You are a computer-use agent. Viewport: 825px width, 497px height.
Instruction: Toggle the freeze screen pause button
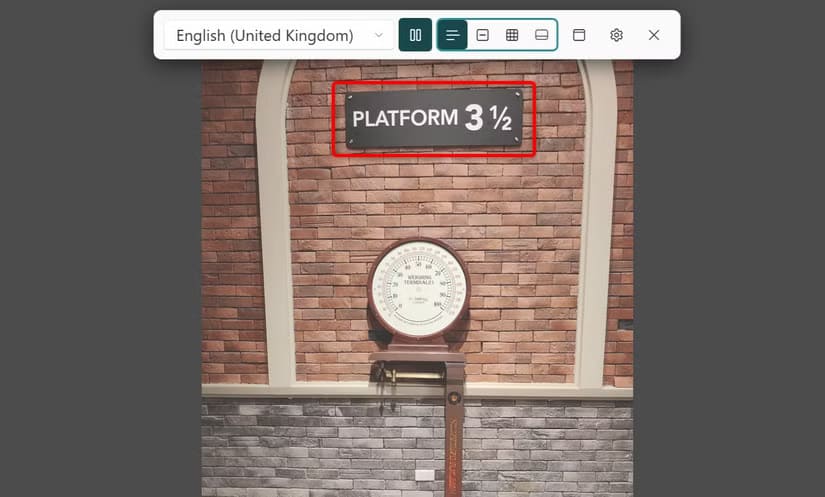[415, 35]
